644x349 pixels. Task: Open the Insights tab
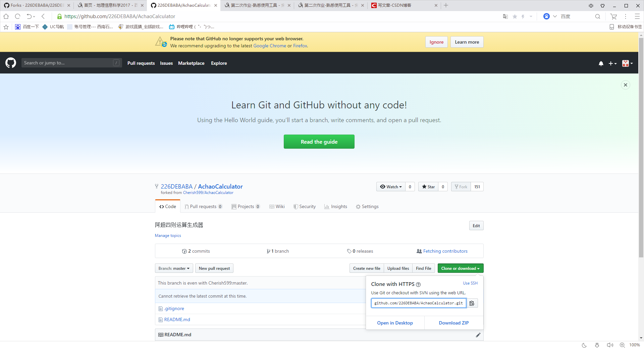335,206
